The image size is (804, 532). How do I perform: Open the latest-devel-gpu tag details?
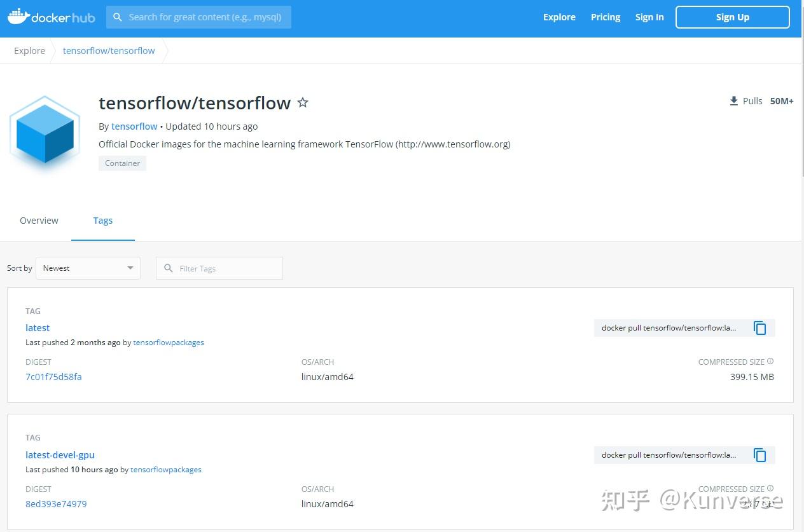point(60,454)
